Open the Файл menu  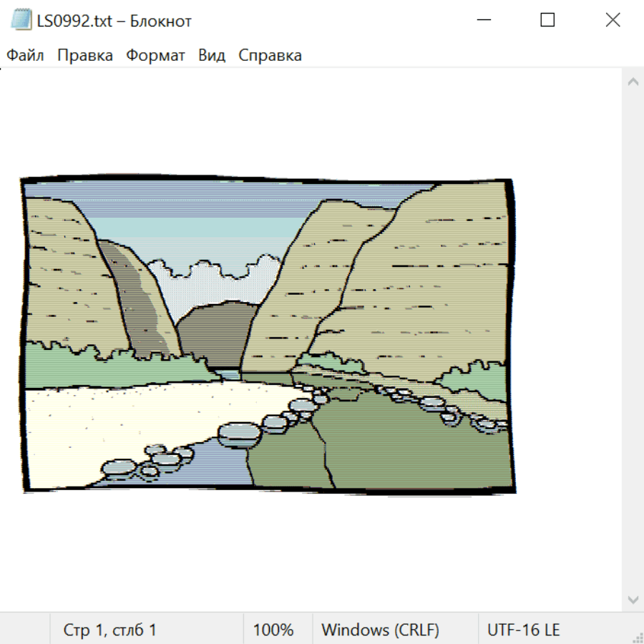(25, 55)
